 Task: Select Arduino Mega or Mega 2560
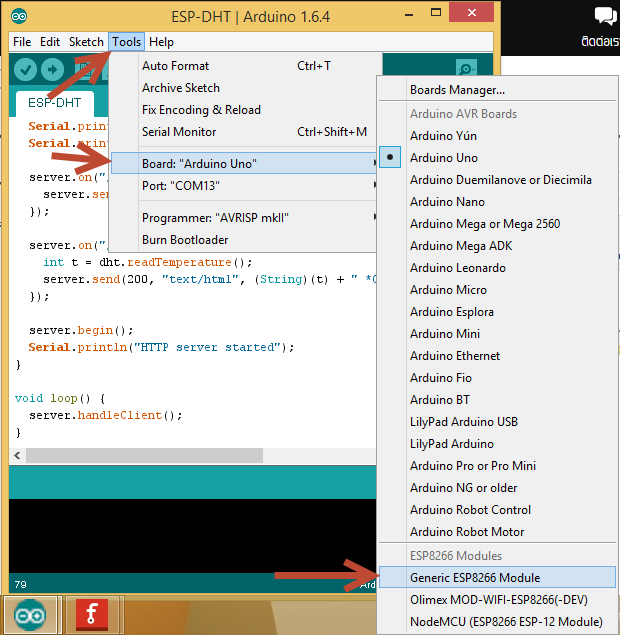coord(497,224)
